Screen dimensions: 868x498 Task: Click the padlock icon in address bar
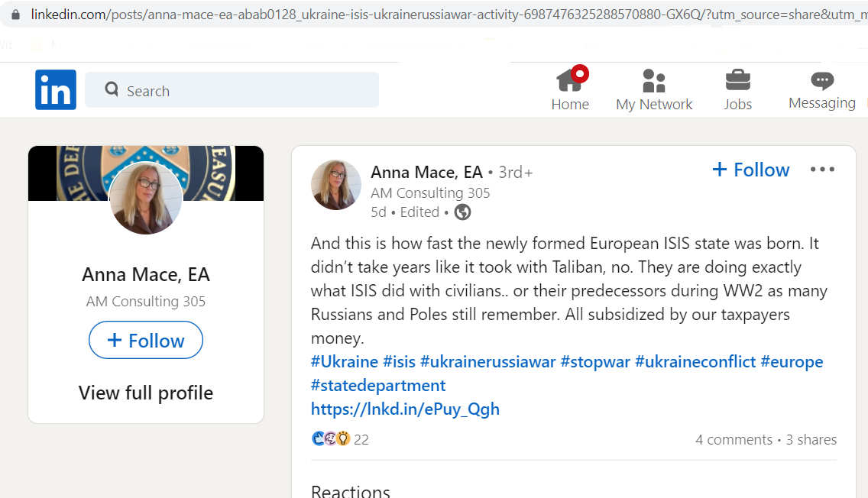pyautogui.click(x=15, y=15)
